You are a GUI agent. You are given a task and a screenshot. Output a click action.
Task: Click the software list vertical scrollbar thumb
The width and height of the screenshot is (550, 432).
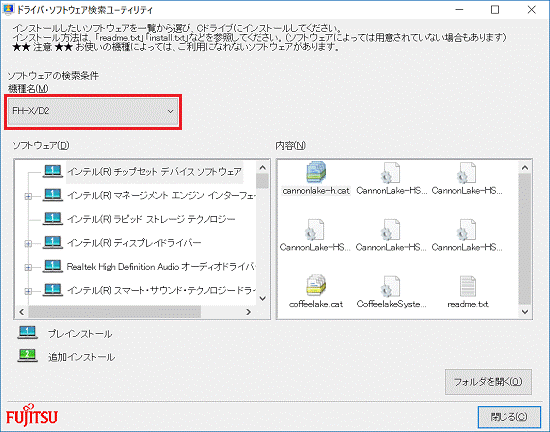pyautogui.click(x=262, y=182)
